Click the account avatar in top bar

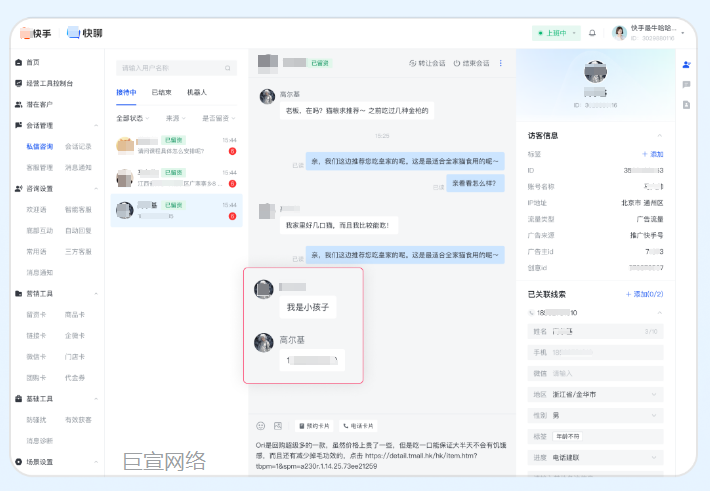(x=619, y=33)
